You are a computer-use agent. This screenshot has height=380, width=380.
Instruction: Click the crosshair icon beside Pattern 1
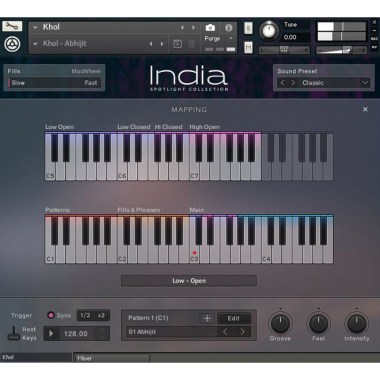click(207, 318)
